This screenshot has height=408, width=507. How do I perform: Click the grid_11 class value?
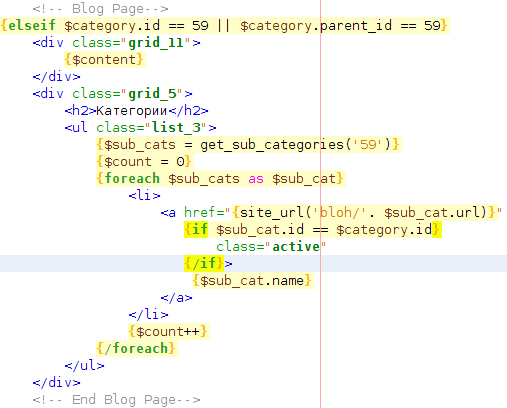156,43
